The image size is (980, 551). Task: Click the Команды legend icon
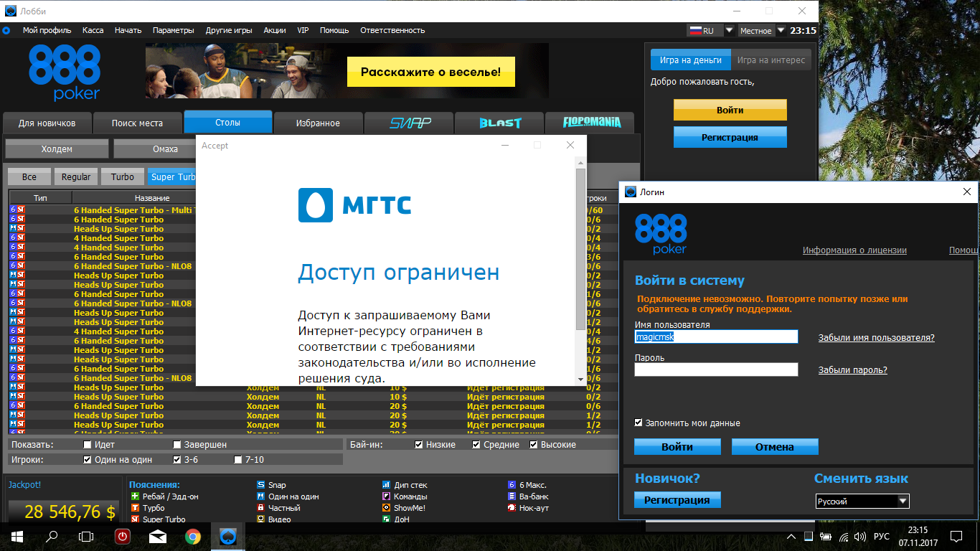386,496
